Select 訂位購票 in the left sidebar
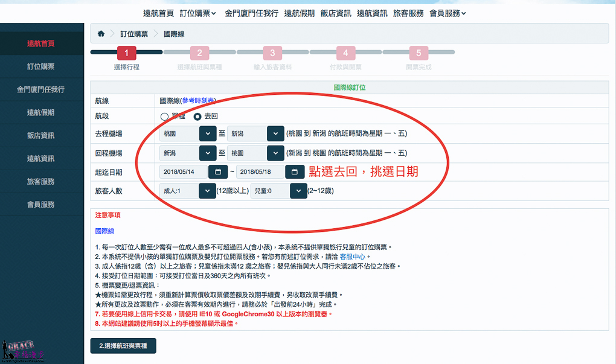The width and height of the screenshot is (616, 364). tap(41, 67)
